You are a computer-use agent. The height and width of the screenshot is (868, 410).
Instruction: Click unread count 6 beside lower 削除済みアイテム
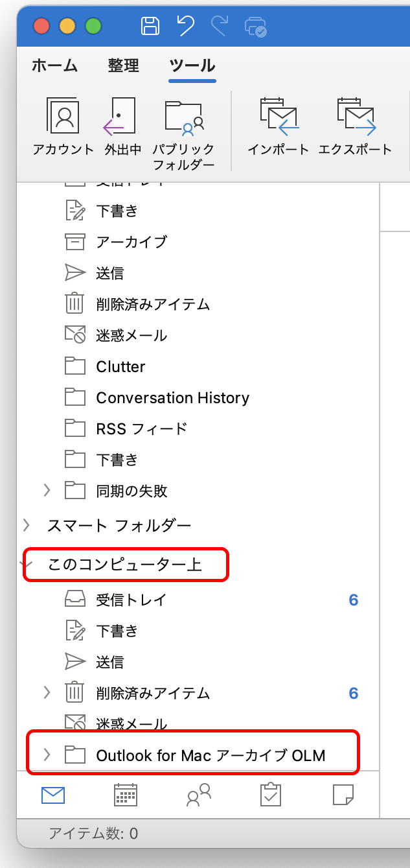(354, 693)
